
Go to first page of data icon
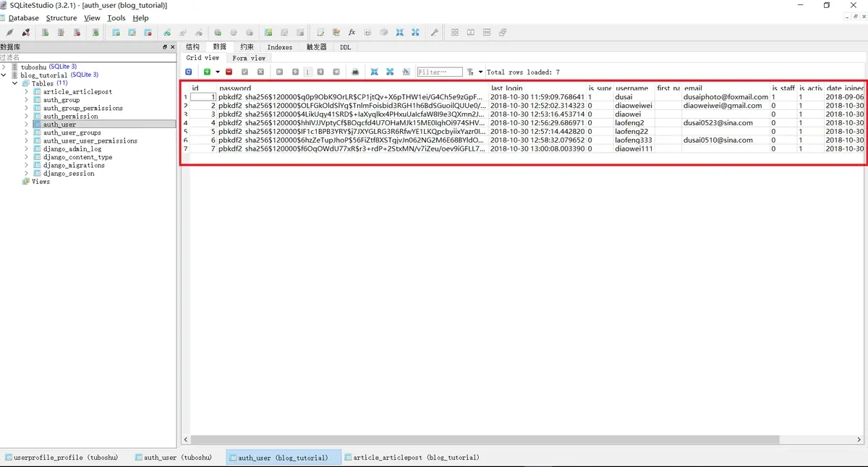click(x=279, y=72)
